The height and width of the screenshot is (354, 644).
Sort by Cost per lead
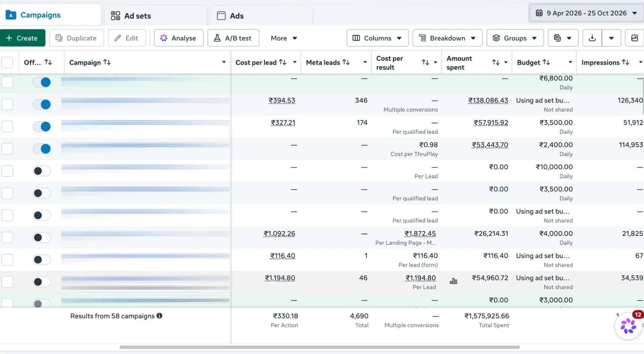tap(283, 62)
